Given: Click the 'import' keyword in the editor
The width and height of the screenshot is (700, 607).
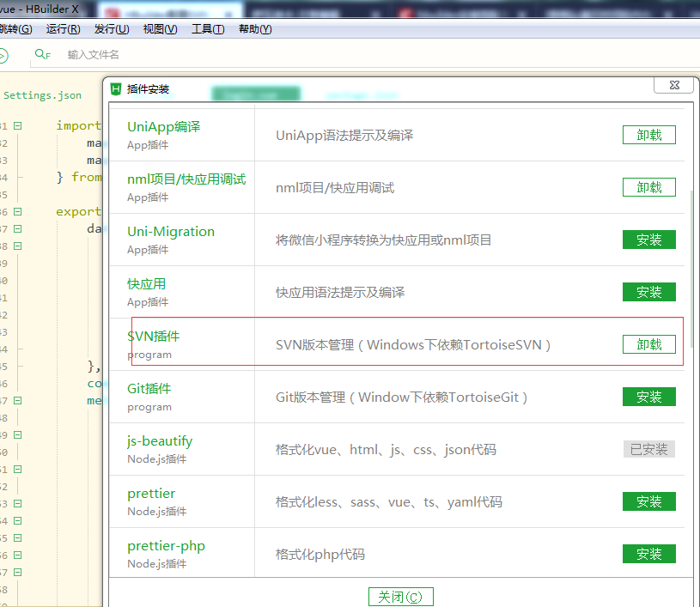Looking at the screenshot, I should [x=78, y=126].
